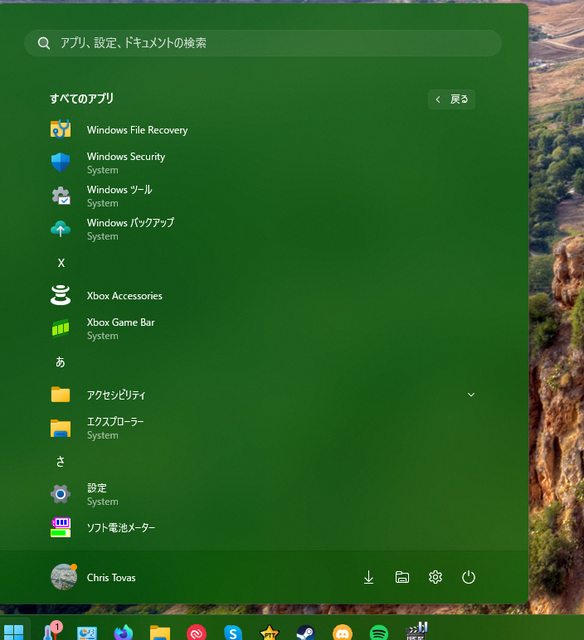Launch ソフト電池メーター battery meter app
The image size is (584, 640).
(263, 527)
